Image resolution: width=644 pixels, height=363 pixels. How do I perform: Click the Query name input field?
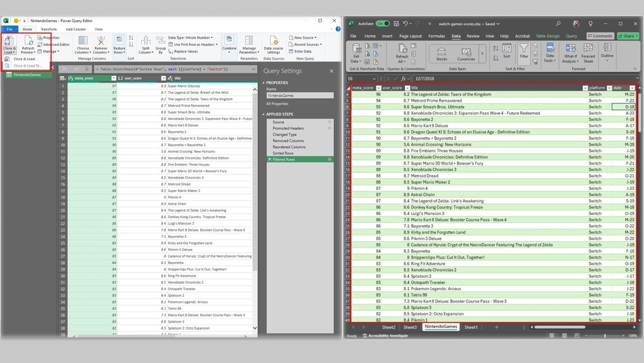tap(298, 96)
